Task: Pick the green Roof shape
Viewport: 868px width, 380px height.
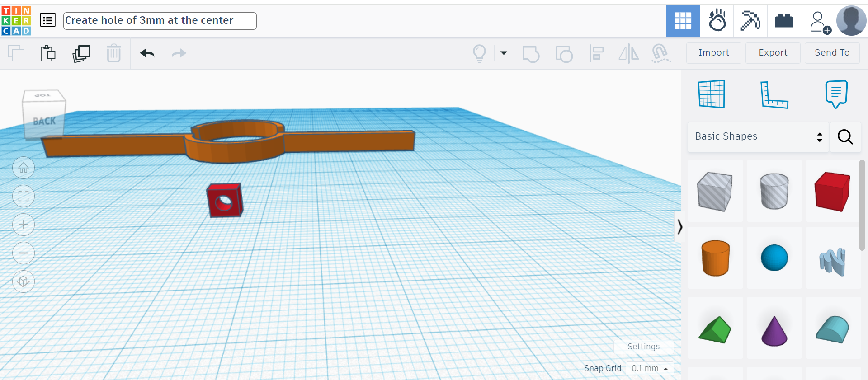Action: [715, 329]
